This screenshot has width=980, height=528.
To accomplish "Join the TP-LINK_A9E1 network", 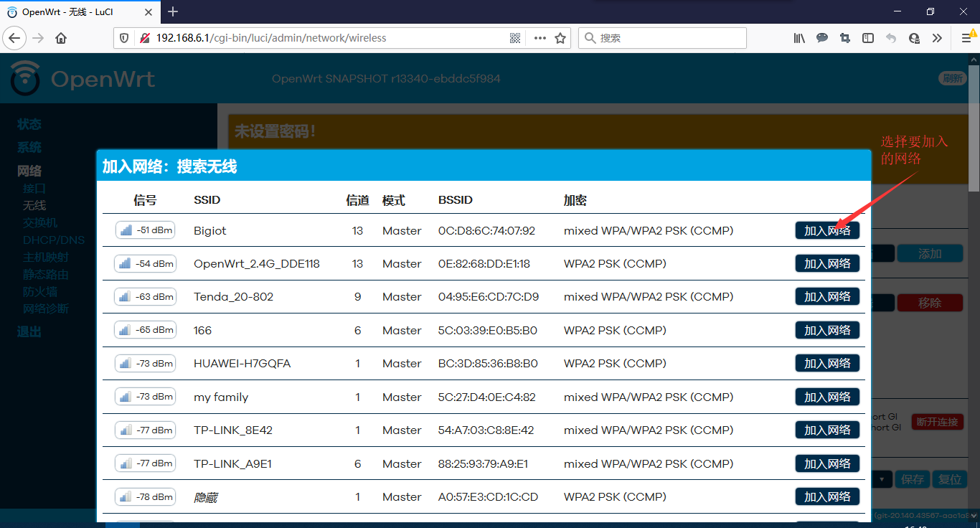I will (827, 463).
